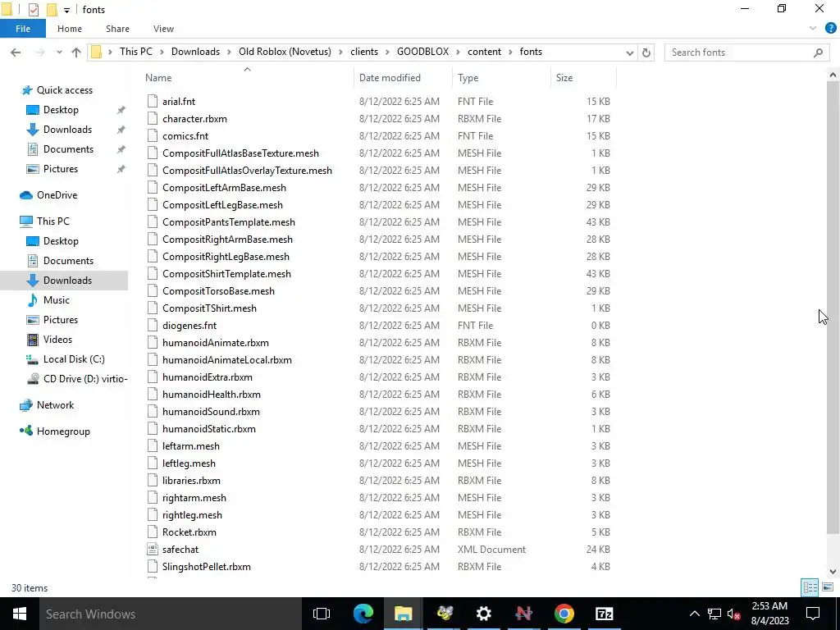Click the Rocket.rbxm file icon
Viewport: 840px width, 630px height.
(x=152, y=532)
